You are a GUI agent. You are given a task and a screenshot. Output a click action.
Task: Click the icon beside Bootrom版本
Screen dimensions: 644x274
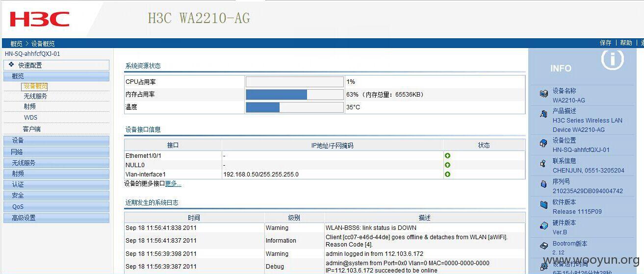(543, 246)
